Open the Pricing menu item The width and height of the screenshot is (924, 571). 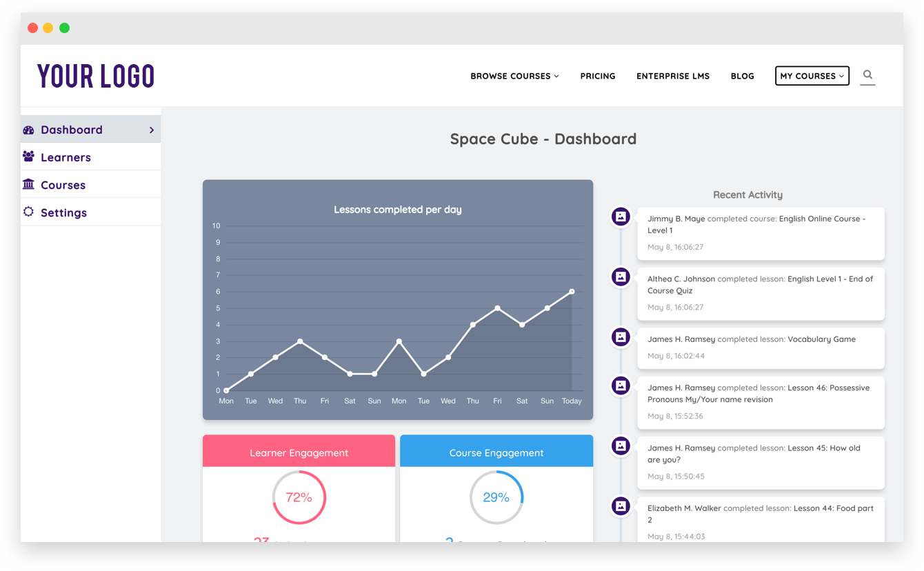[598, 76]
